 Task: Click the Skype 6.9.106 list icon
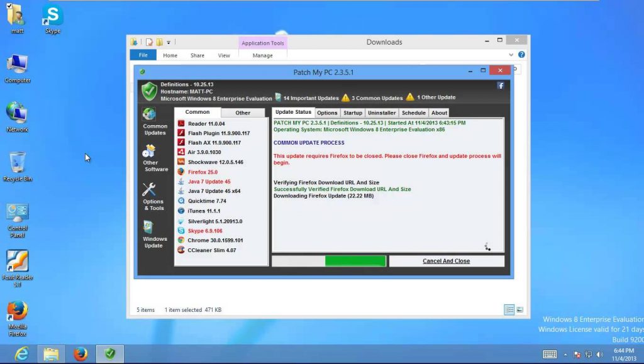[x=181, y=231]
